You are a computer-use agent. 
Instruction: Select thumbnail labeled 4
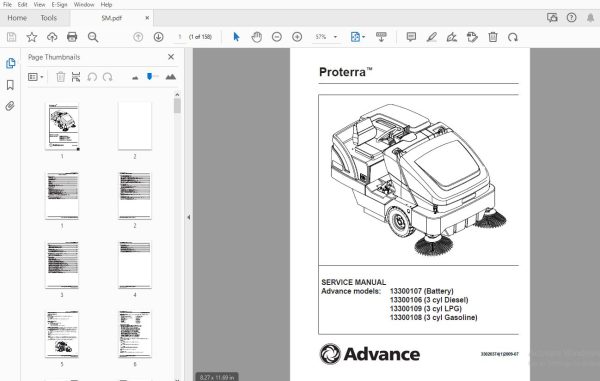pyautogui.click(x=135, y=265)
